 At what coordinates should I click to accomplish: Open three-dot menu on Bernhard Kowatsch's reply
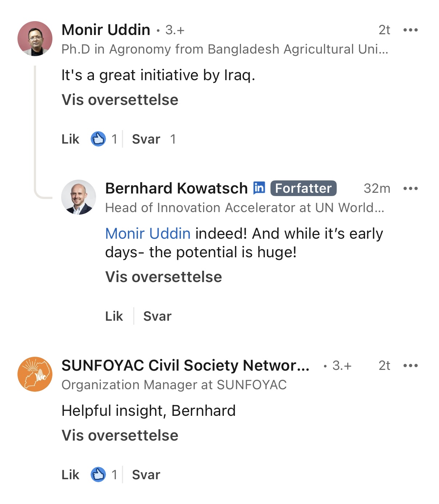tap(411, 188)
